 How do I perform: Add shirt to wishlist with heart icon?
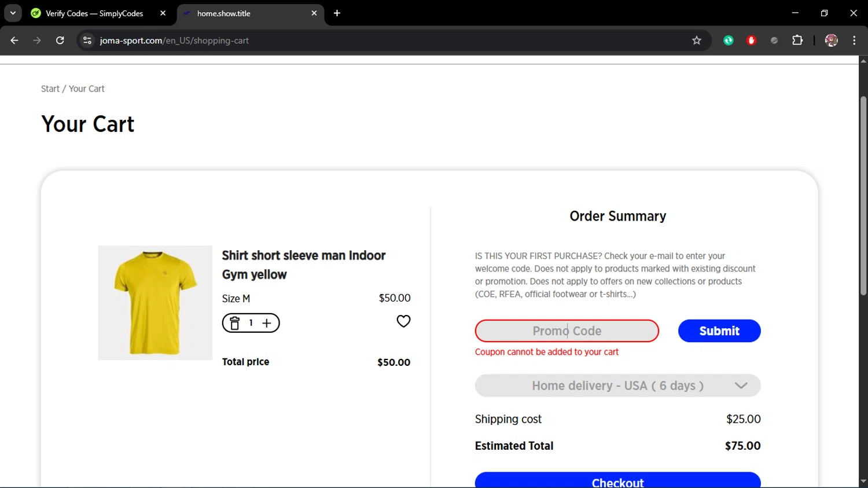pos(403,321)
